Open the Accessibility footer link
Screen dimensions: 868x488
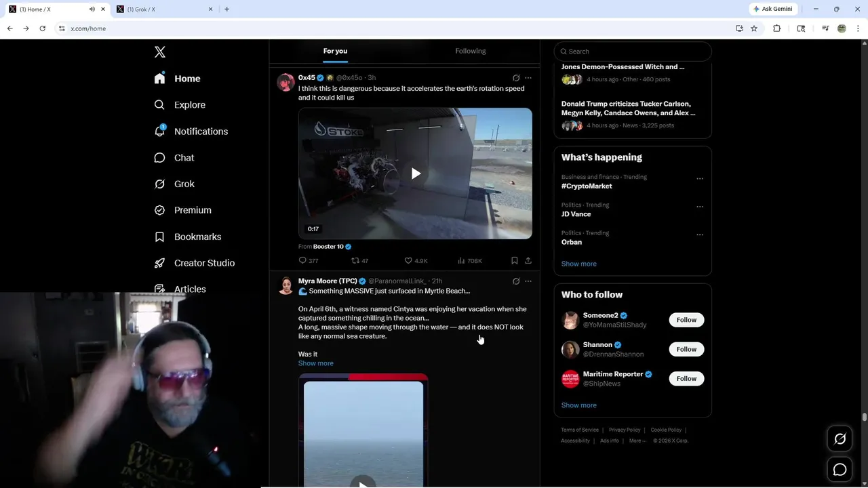[x=575, y=441]
